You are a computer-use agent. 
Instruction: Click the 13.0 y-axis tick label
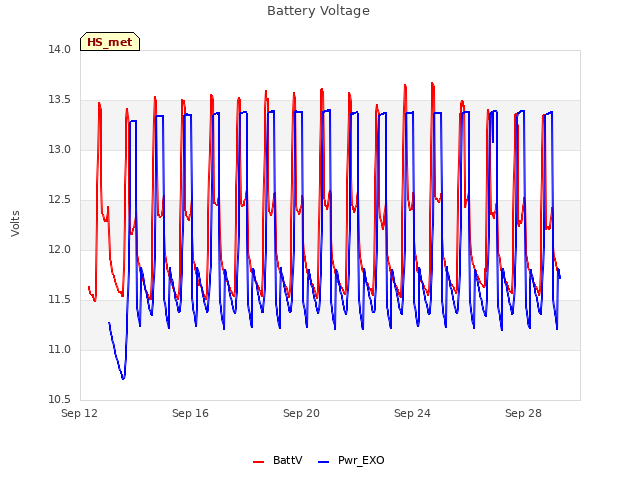pos(60,149)
